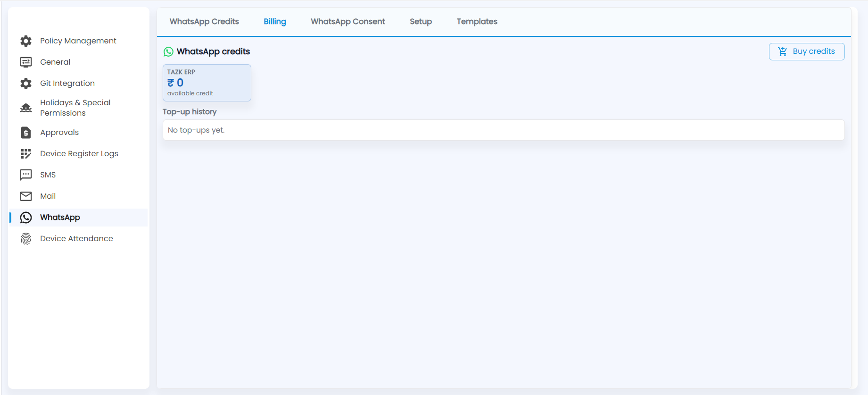Image resolution: width=868 pixels, height=395 pixels.
Task: Open Policy Management from the sidebar
Action: point(78,41)
